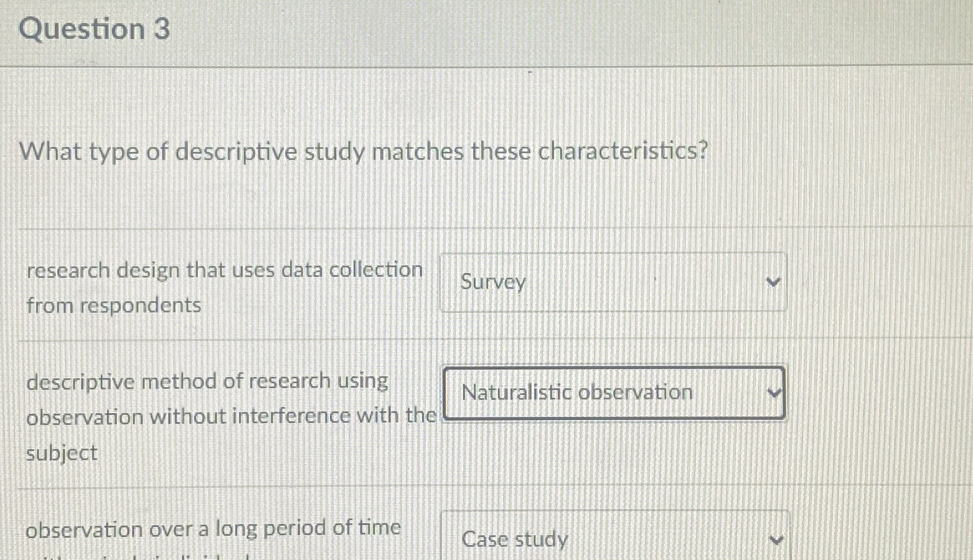Click the chevron on the Case study dropdown
973x560 pixels.
point(776,536)
